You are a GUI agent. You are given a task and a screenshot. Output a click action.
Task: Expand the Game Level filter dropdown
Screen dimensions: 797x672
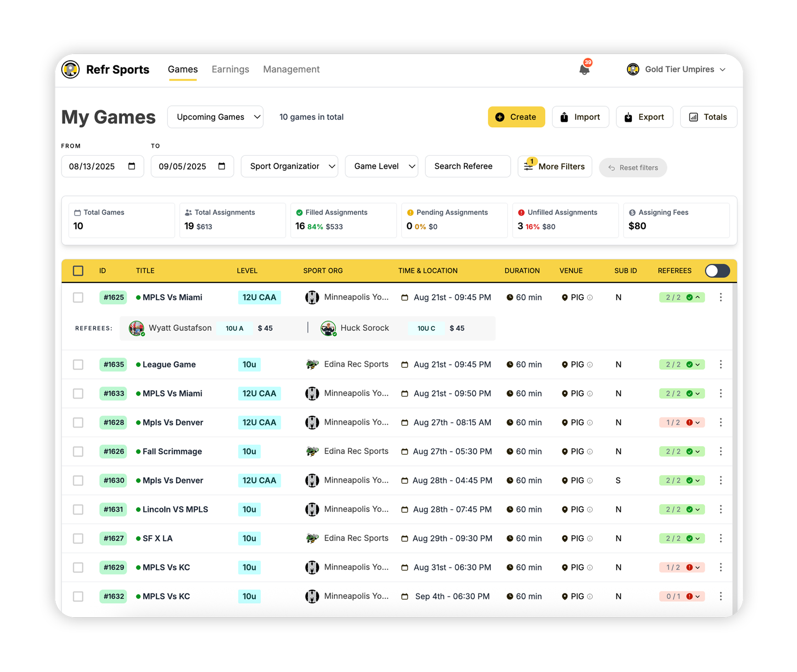[x=381, y=166]
